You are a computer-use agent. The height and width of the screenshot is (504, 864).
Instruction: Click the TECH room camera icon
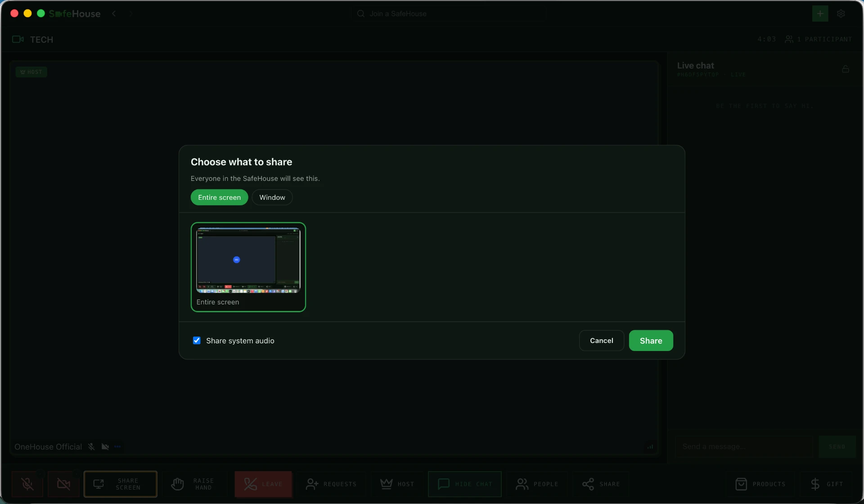[18, 40]
